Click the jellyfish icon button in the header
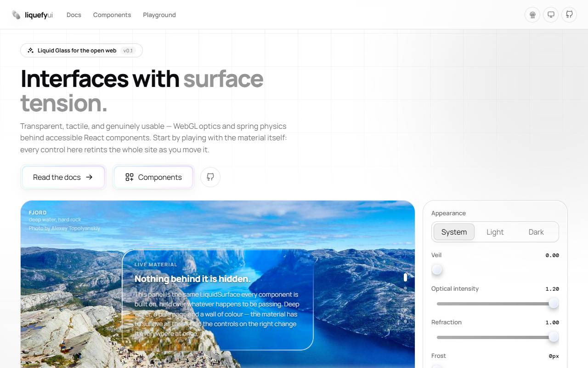This screenshot has height=368, width=588. click(532, 15)
